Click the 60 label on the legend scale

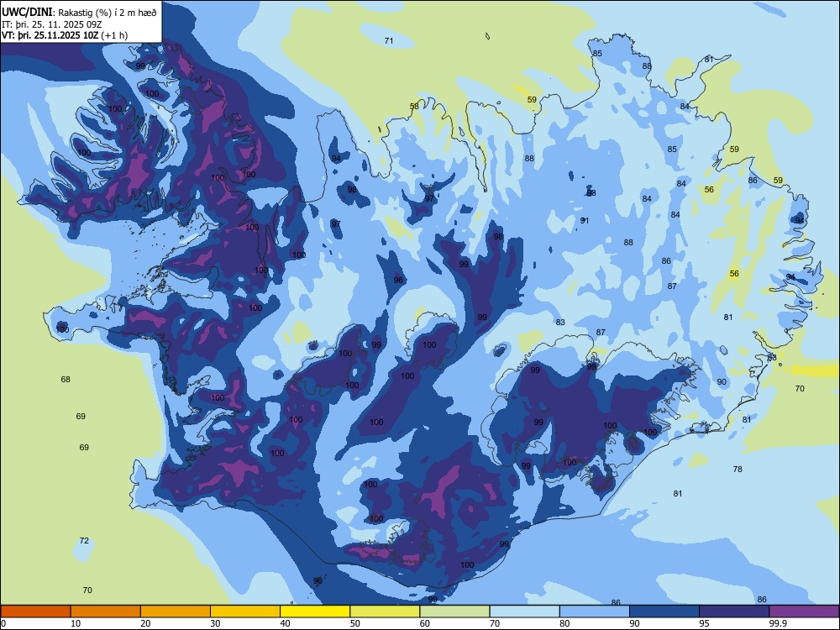click(x=425, y=623)
